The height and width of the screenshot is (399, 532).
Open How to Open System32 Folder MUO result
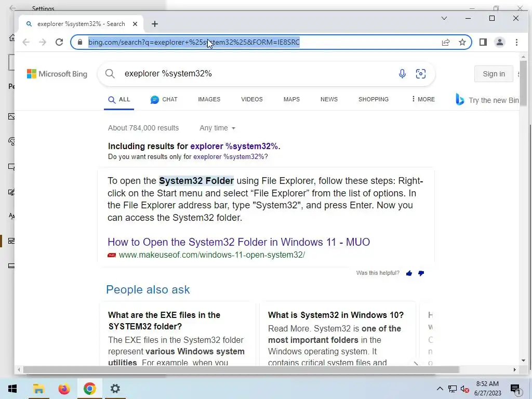pyautogui.click(x=238, y=242)
